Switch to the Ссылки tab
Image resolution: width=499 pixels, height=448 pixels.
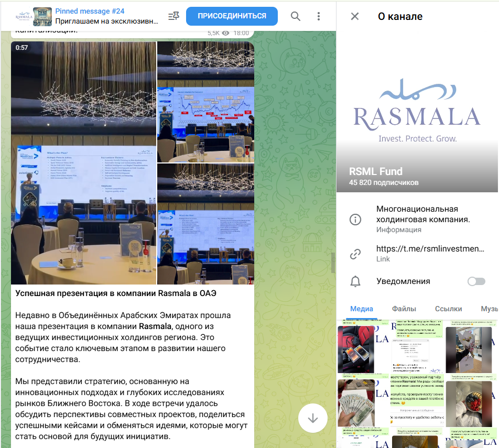[x=448, y=309]
